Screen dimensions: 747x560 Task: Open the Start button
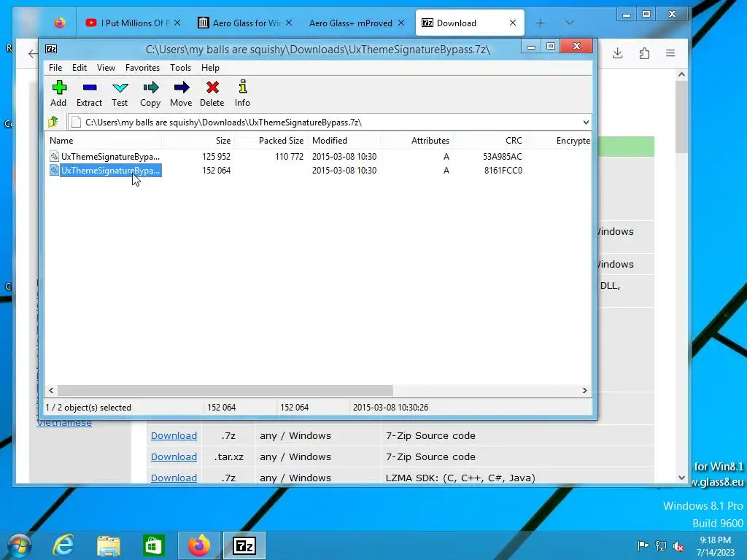tap(18, 545)
